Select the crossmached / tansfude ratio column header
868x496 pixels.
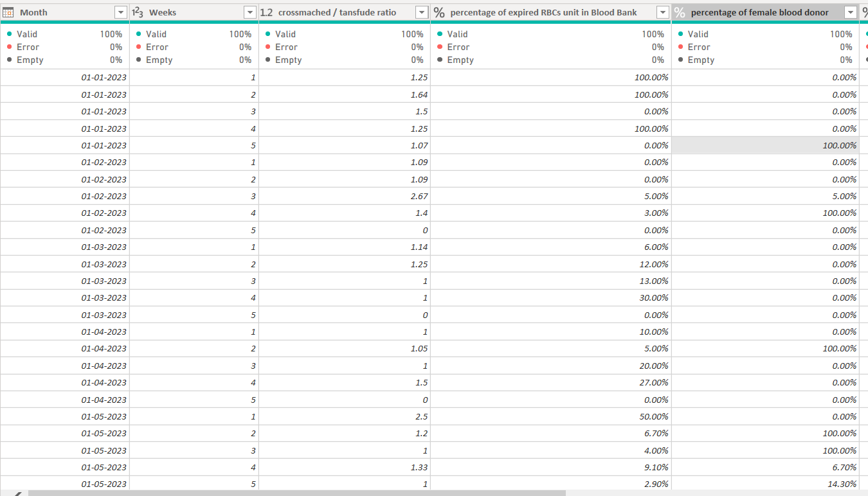(345, 12)
